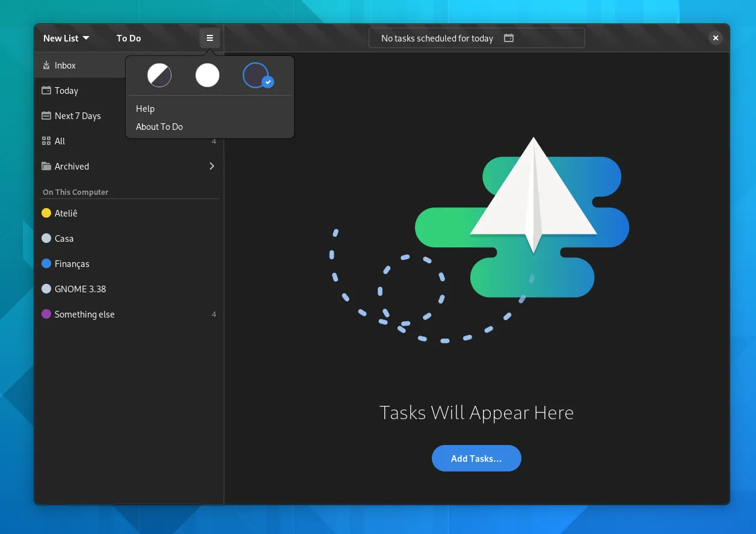Open Help from the menu
Image resolution: width=756 pixels, height=534 pixels.
coord(209,109)
